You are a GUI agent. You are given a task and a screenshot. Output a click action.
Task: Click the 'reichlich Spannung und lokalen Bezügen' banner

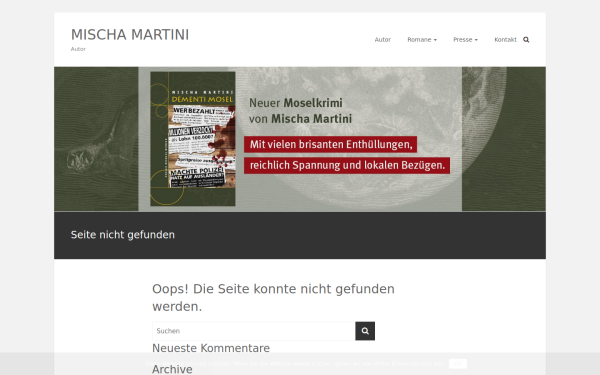tap(347, 165)
